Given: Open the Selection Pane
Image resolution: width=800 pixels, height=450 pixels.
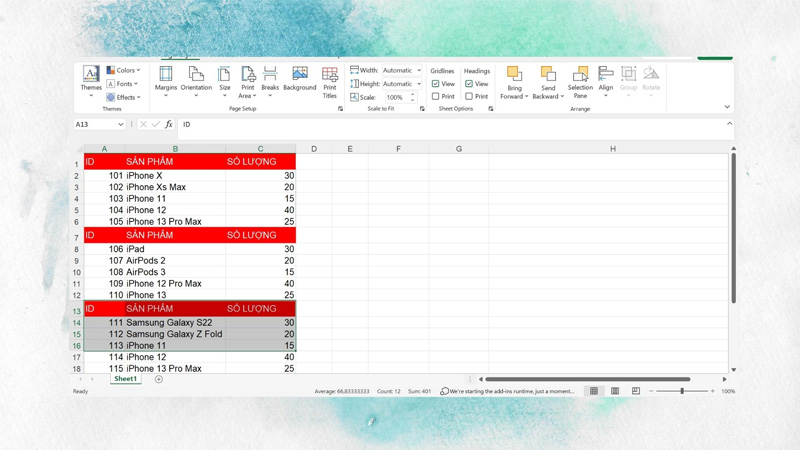Looking at the screenshot, I should point(580,82).
